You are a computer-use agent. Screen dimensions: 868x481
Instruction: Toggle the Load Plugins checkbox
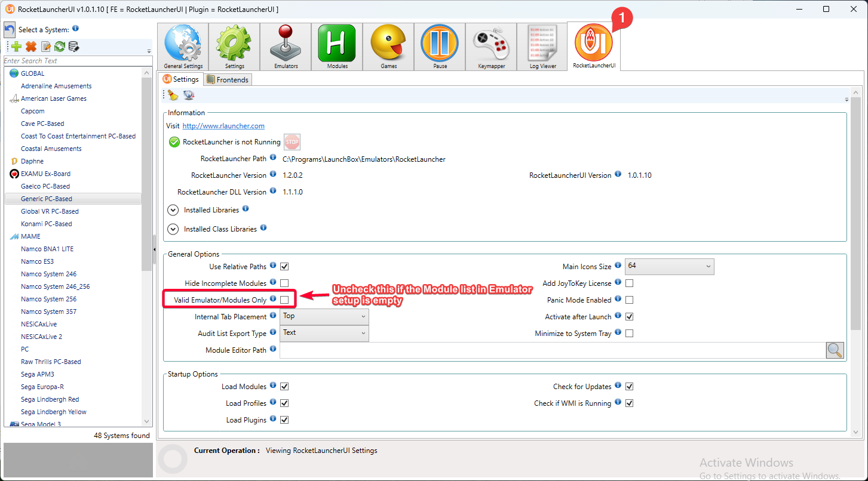(x=284, y=420)
